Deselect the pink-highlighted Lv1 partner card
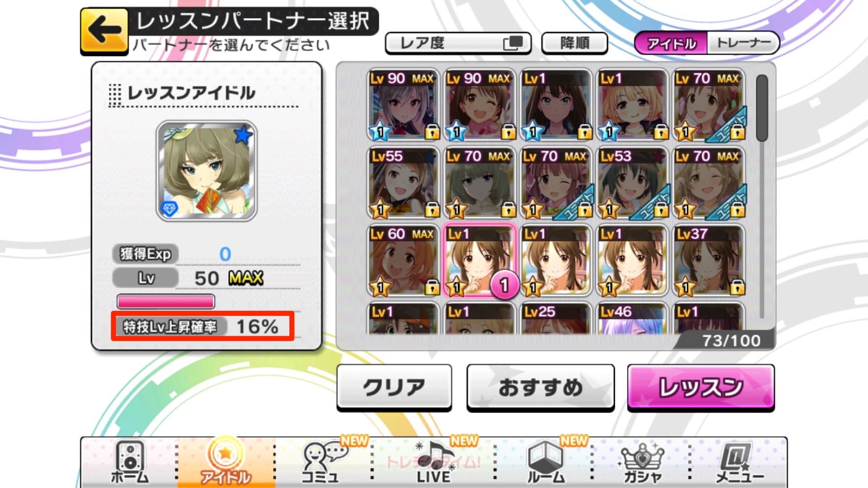The height and width of the screenshot is (488, 868). point(480,261)
